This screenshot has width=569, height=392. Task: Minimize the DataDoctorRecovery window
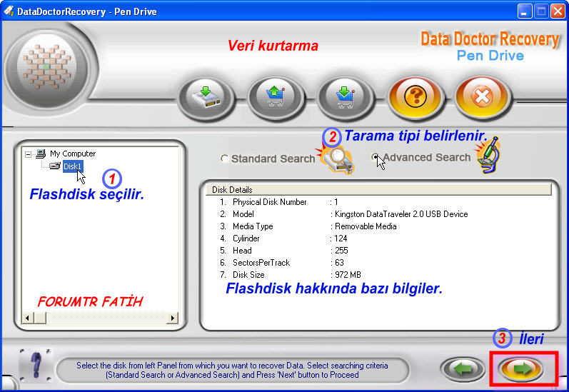click(524, 11)
